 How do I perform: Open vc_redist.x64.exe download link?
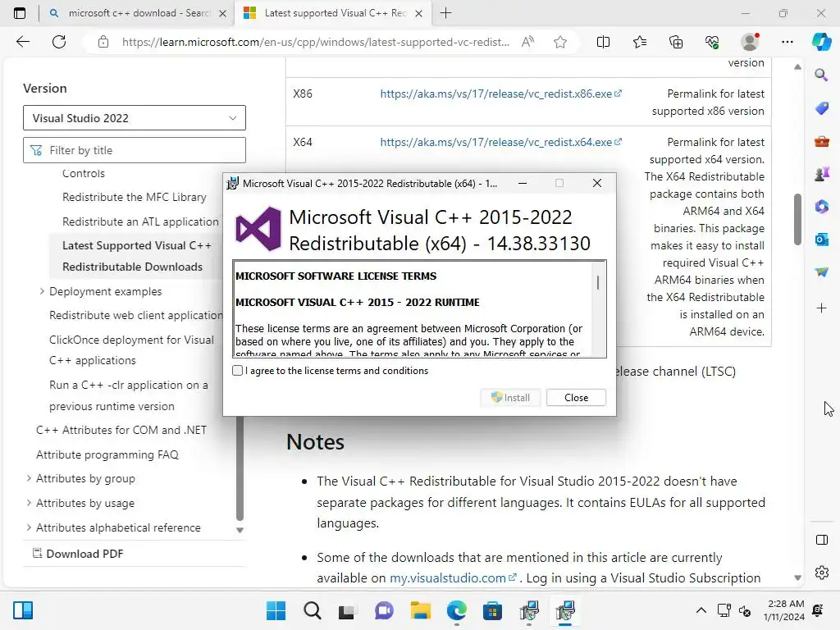pos(501,142)
